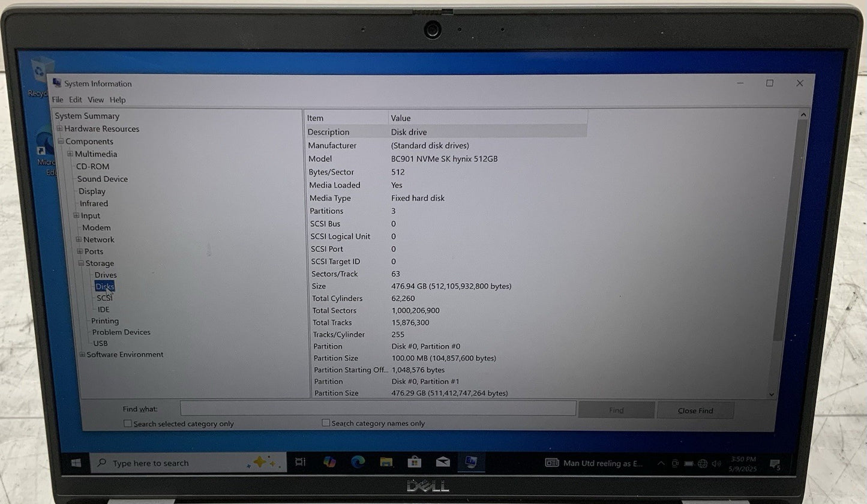
Task: Open the Mail app from taskbar
Action: [x=443, y=462]
